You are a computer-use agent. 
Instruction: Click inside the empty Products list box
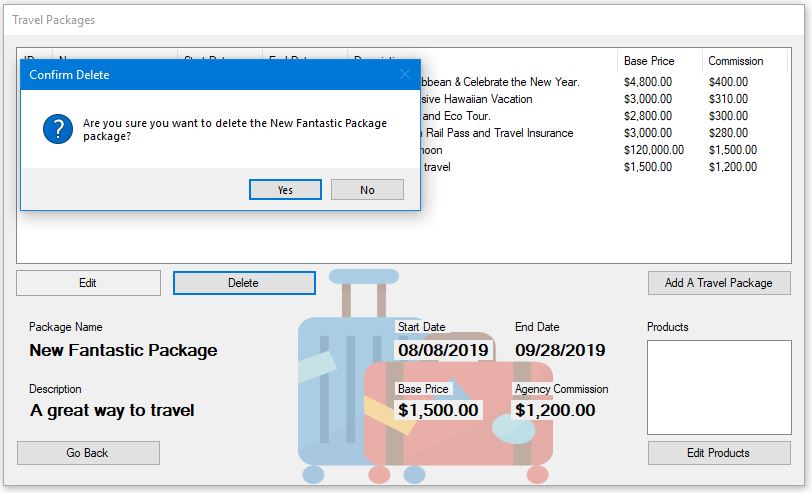pyautogui.click(x=718, y=384)
